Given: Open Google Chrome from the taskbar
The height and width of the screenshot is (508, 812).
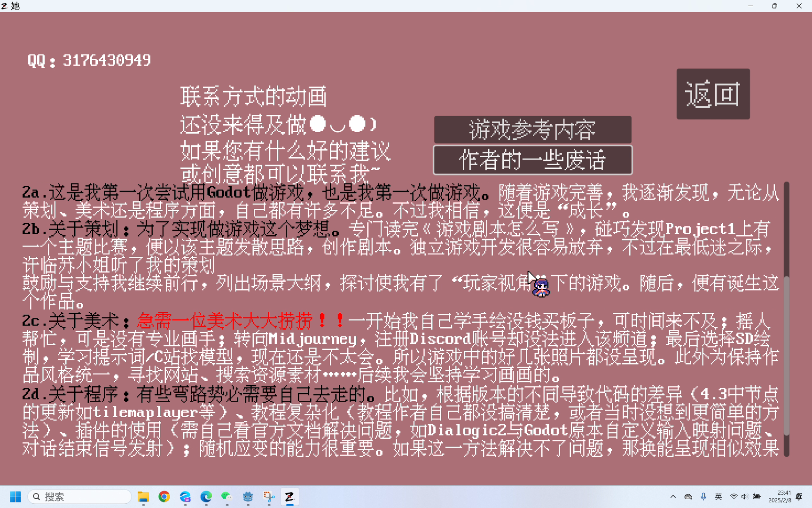Looking at the screenshot, I should pyautogui.click(x=164, y=497).
